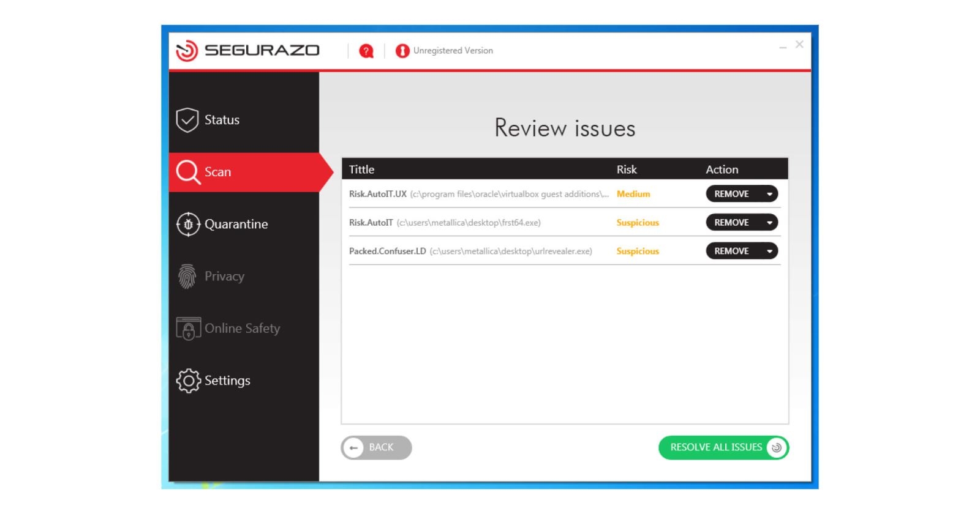
Task: Click Suspicious risk for Risk.AutoIT row
Action: (x=638, y=223)
